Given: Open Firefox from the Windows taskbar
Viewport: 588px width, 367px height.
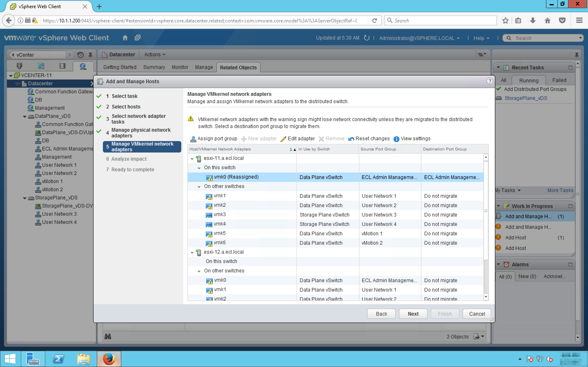Looking at the screenshot, I should (x=109, y=359).
